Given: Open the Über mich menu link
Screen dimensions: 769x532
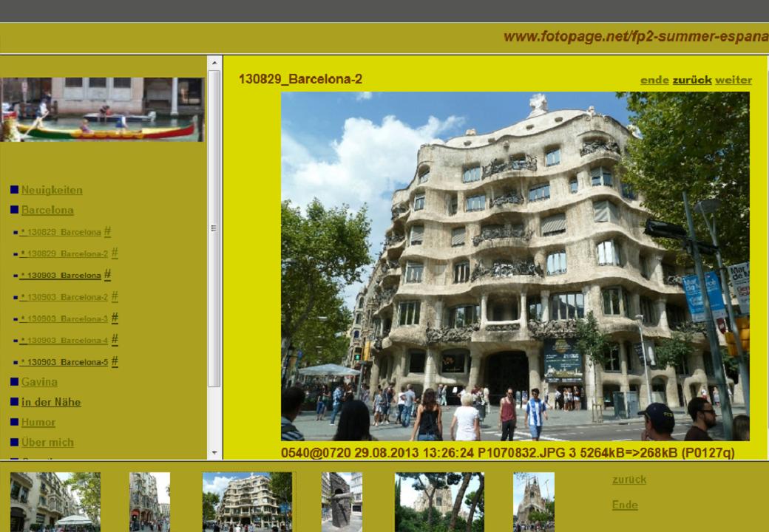Looking at the screenshot, I should (47, 443).
